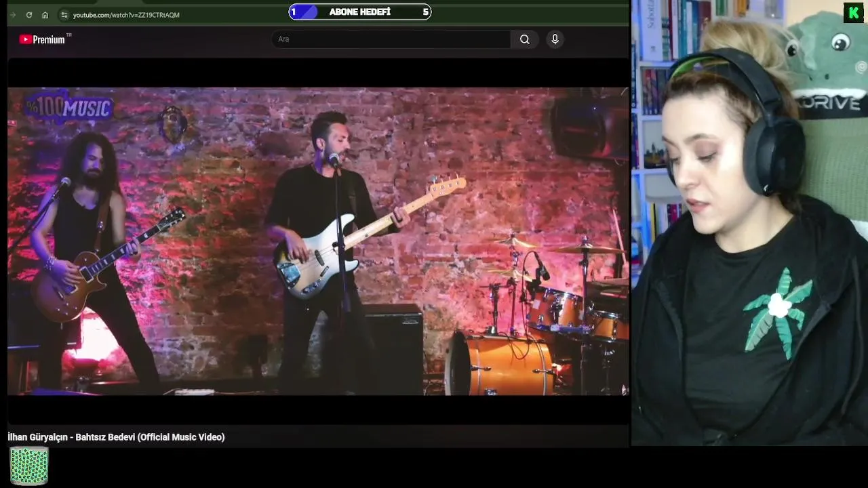The image size is (868, 488).
Task: Click the video player to pause playback
Action: pyautogui.click(x=318, y=241)
